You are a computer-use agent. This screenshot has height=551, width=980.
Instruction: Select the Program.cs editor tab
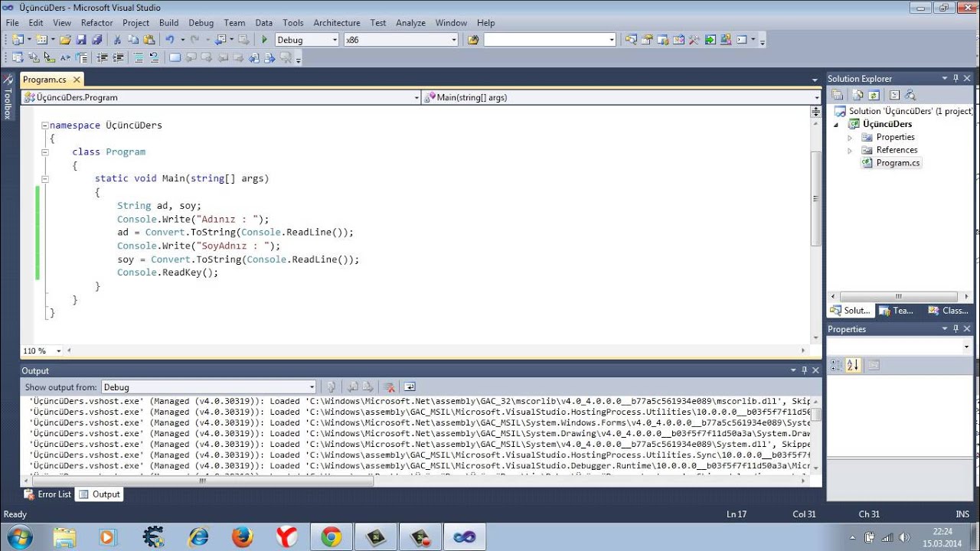(44, 80)
